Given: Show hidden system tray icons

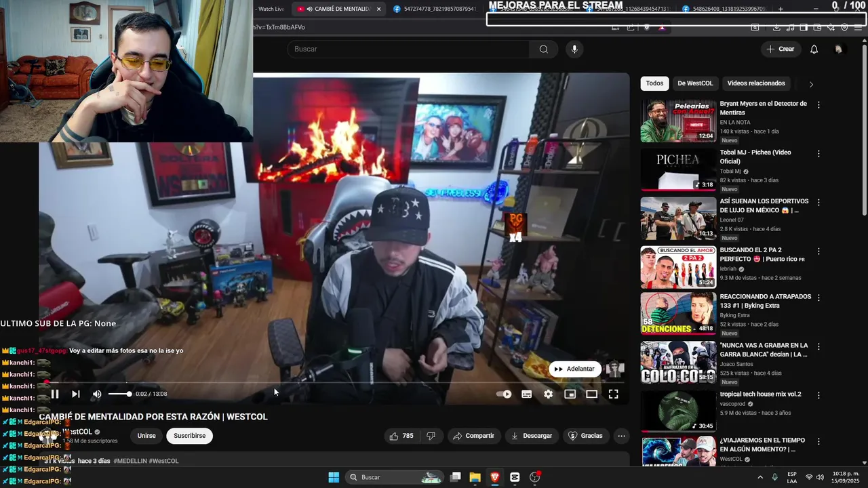Looking at the screenshot, I should coord(759,477).
